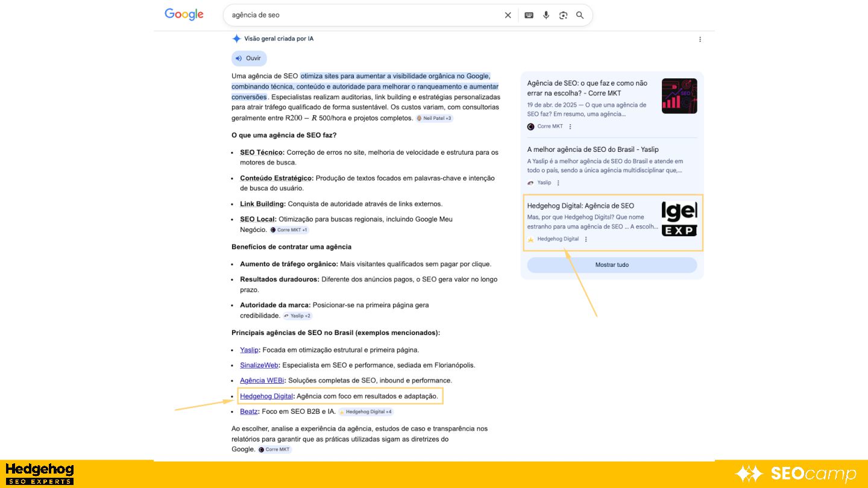
Task: Click the Corre MKT favicon in source card
Action: click(x=530, y=127)
